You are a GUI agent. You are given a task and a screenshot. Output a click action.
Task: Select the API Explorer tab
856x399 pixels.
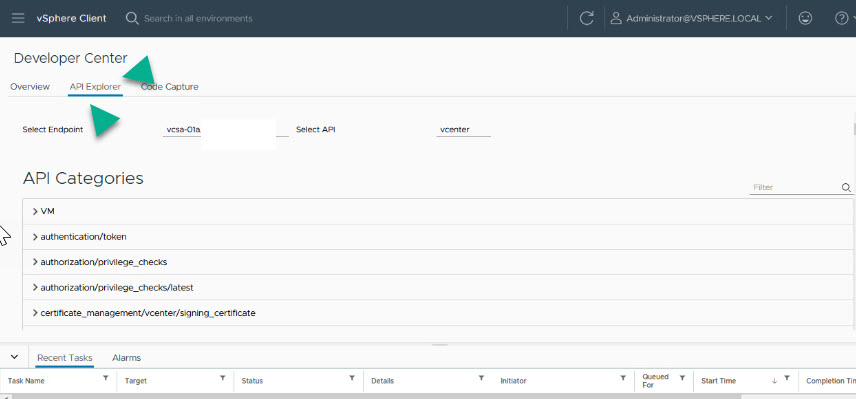pyautogui.click(x=95, y=87)
